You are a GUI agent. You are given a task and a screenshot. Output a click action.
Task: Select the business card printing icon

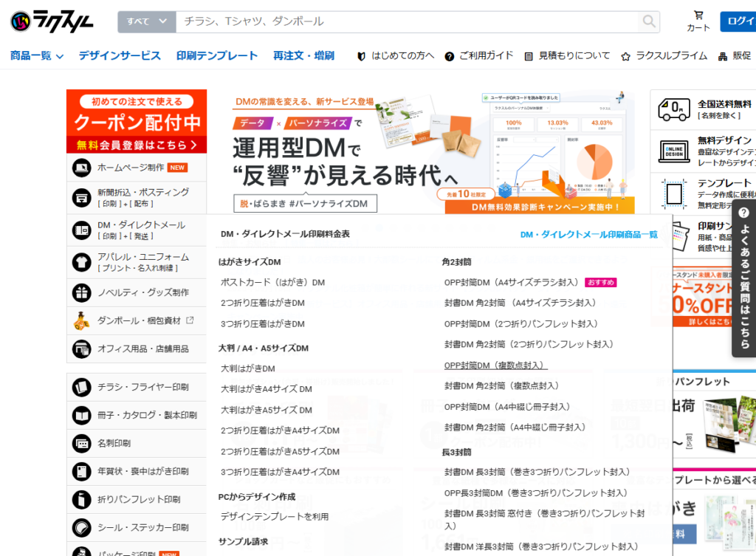pos(81,443)
